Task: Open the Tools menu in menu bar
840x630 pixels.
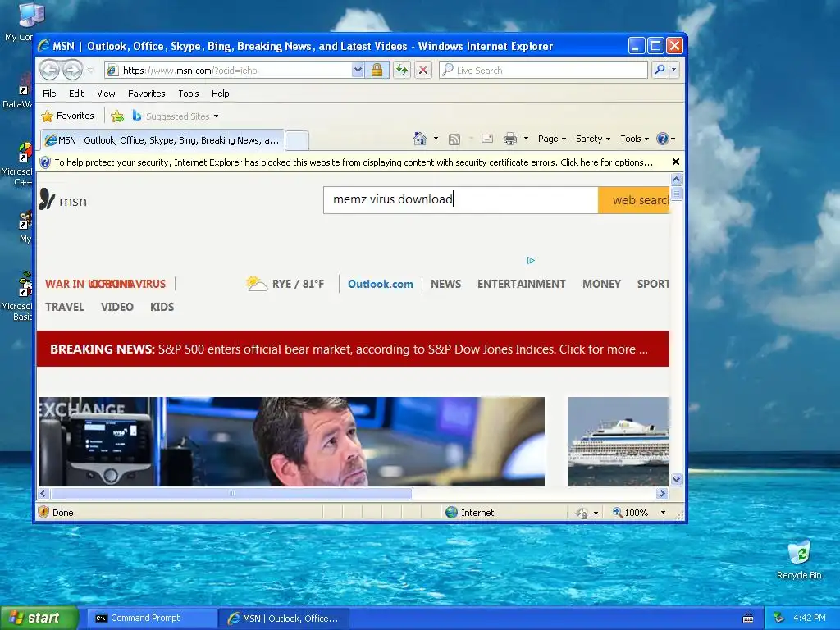Action: pos(189,94)
